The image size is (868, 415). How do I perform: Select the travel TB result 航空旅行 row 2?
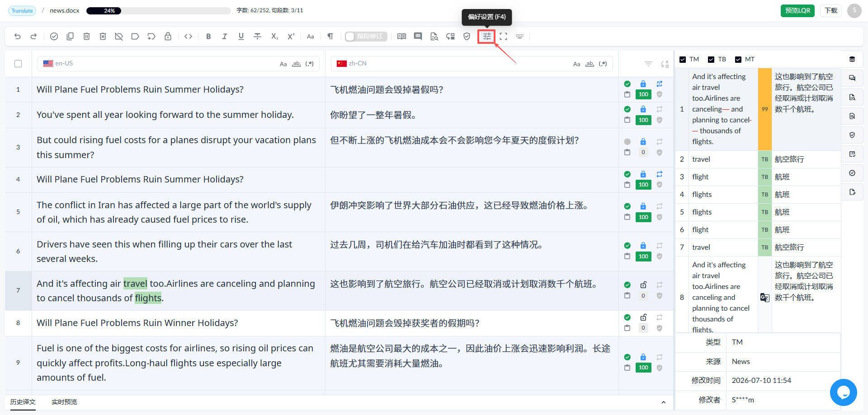(758, 159)
